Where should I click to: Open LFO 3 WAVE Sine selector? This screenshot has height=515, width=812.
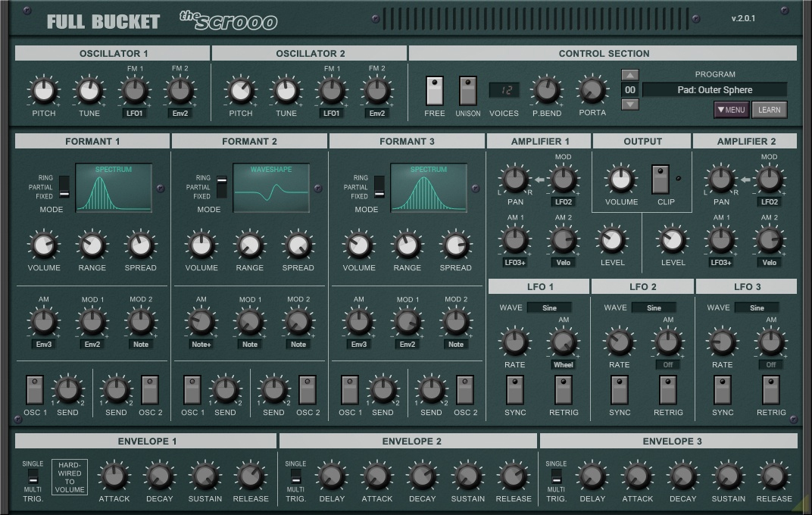coord(757,307)
